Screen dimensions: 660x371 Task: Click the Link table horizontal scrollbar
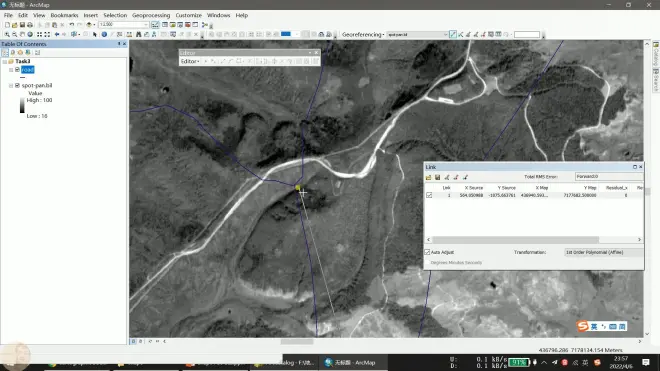coord(516,240)
